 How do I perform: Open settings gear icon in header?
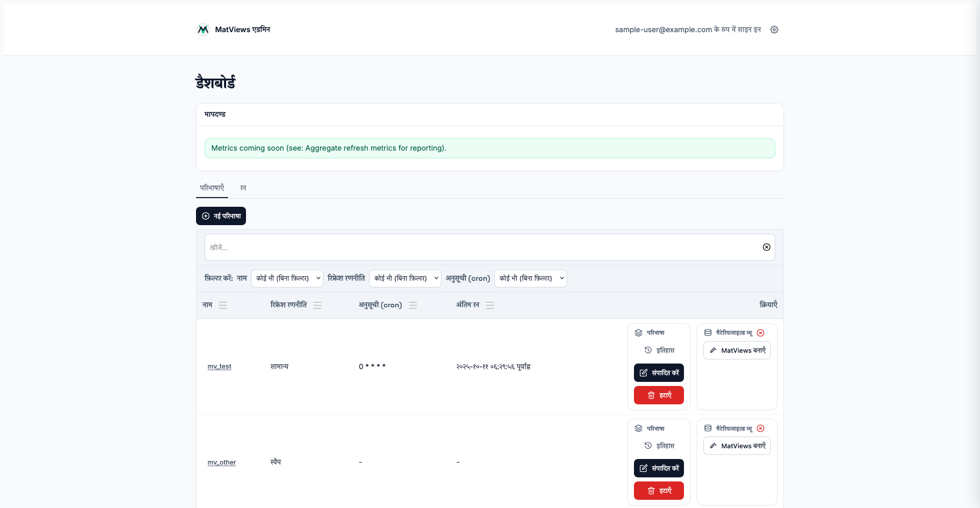774,30
